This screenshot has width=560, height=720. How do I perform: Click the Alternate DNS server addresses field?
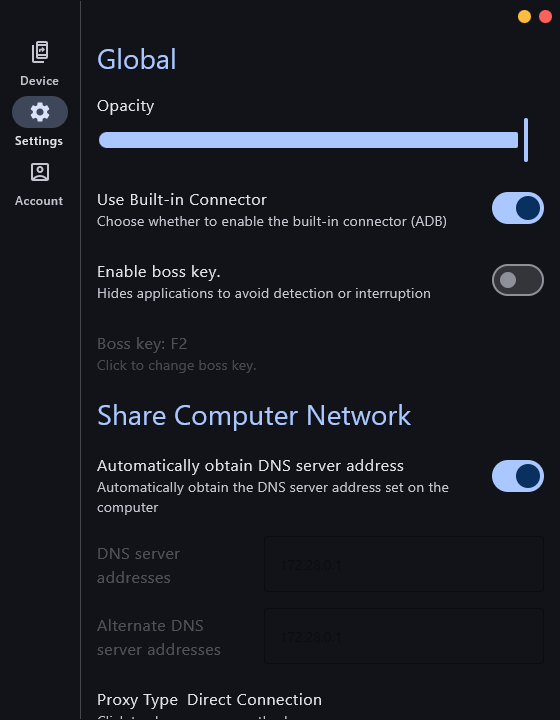click(x=404, y=636)
